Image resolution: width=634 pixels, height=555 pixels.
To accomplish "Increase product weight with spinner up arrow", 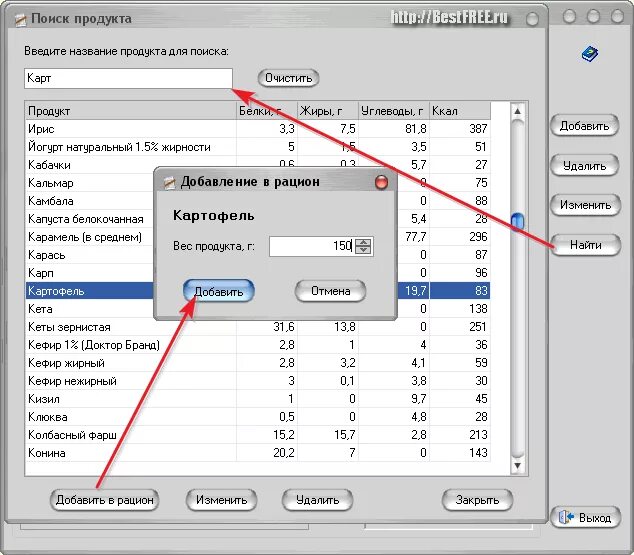I will pyautogui.click(x=363, y=243).
